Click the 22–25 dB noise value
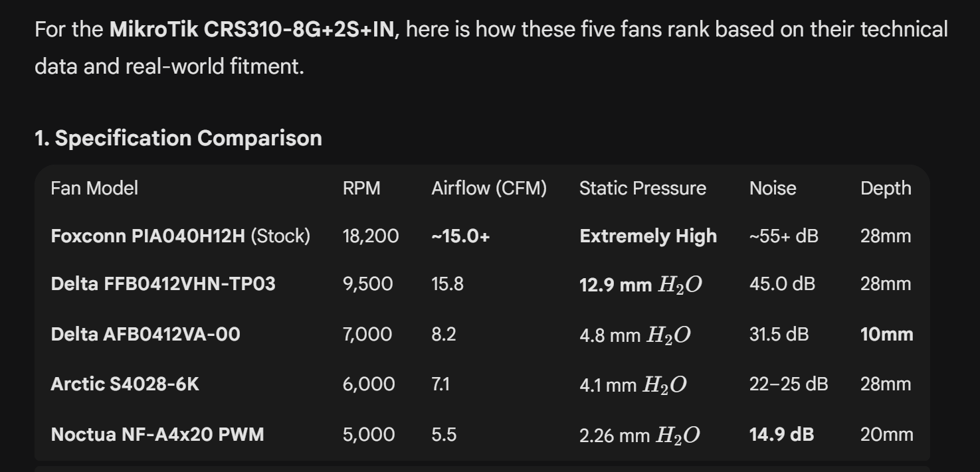The width and height of the screenshot is (980, 472). pos(789,384)
